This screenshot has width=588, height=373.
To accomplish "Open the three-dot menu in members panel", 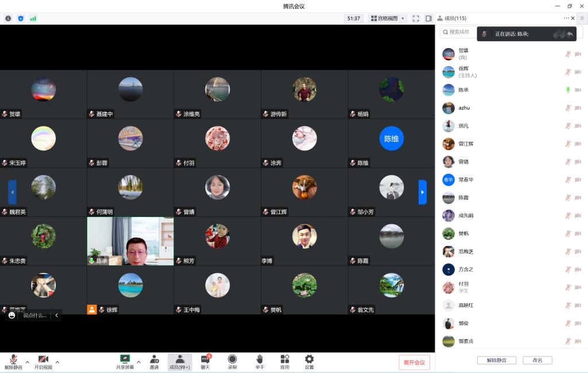I will pyautogui.click(x=566, y=18).
